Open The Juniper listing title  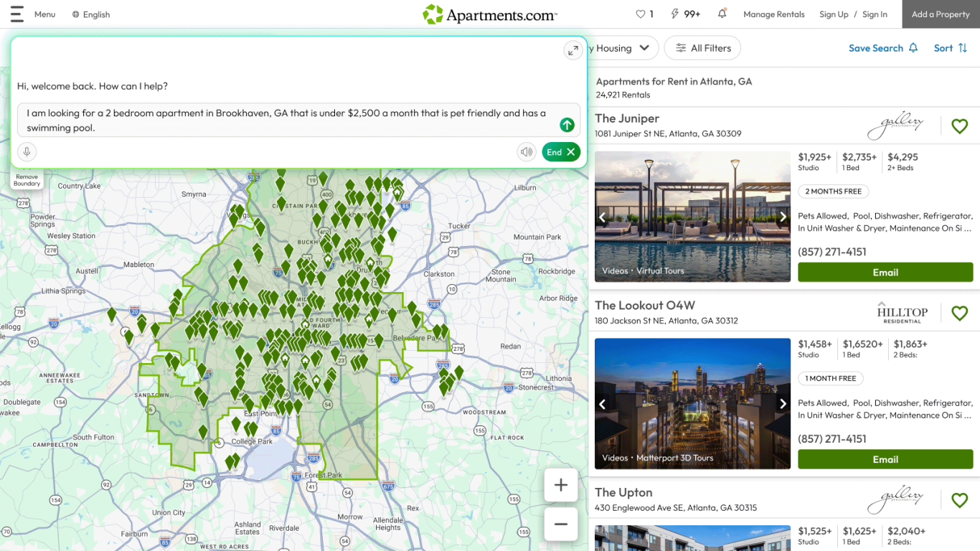click(627, 118)
